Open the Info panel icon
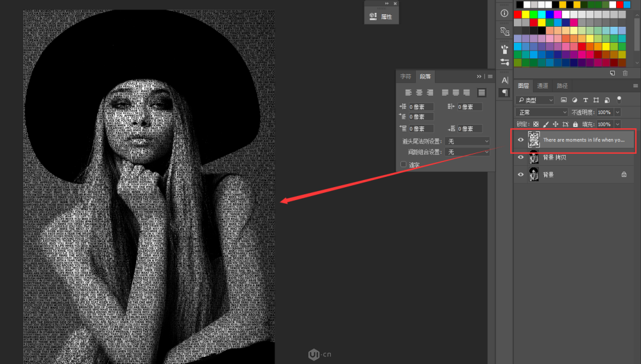This screenshot has height=364, width=641. (504, 13)
